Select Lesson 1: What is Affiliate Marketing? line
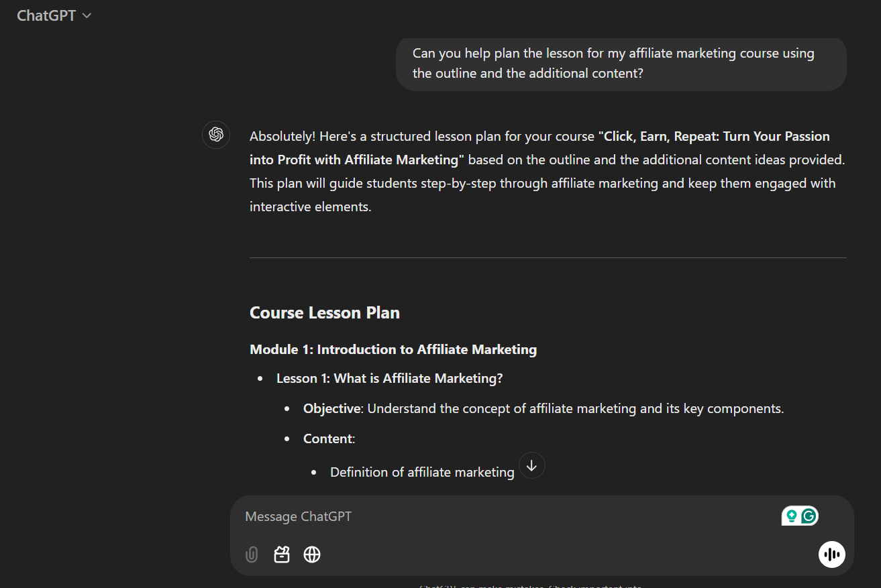 point(390,378)
